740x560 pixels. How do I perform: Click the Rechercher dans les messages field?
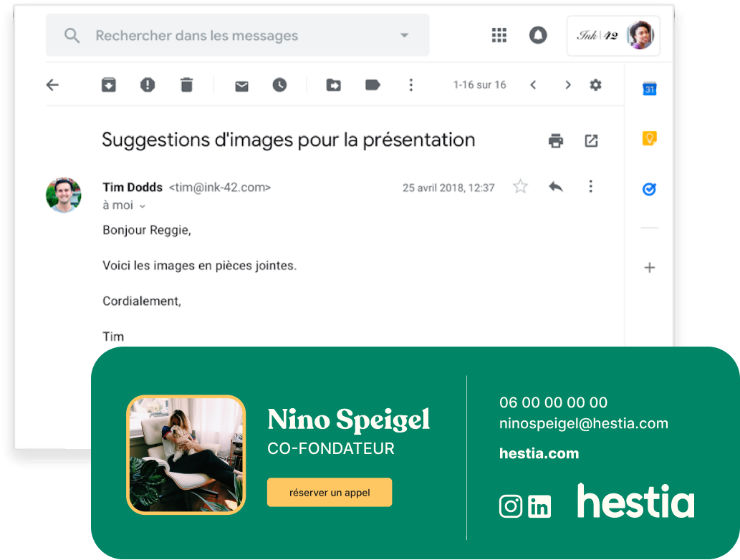pyautogui.click(x=237, y=35)
